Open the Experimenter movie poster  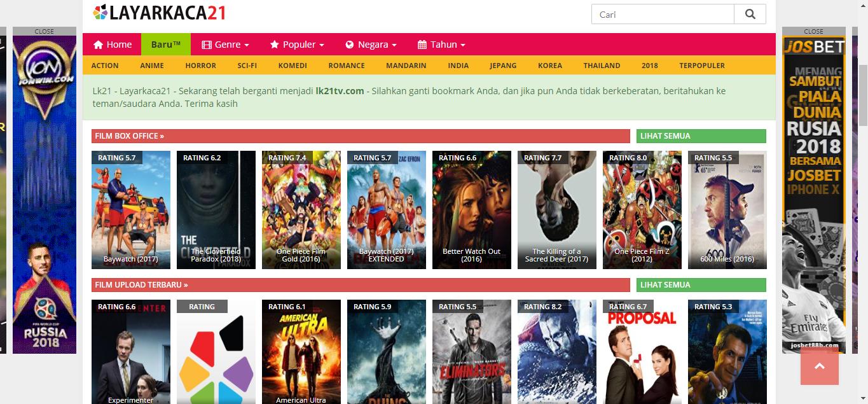coord(131,352)
